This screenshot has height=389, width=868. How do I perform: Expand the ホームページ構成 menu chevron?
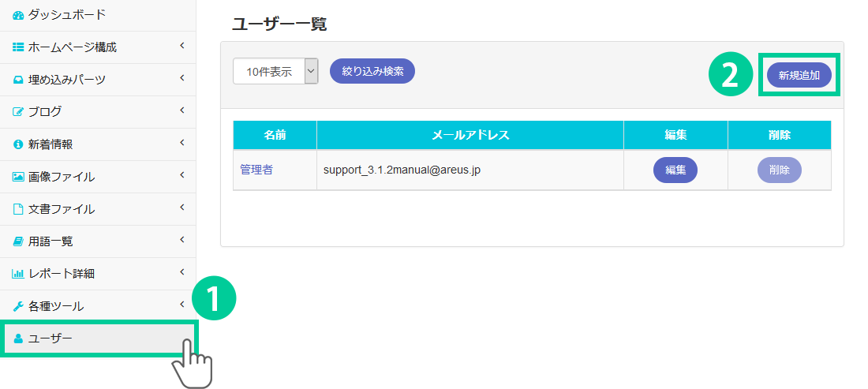pos(181,46)
